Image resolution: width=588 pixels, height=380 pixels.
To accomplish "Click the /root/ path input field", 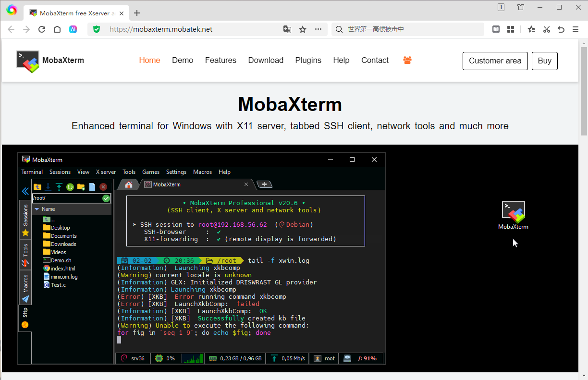I will (67, 198).
